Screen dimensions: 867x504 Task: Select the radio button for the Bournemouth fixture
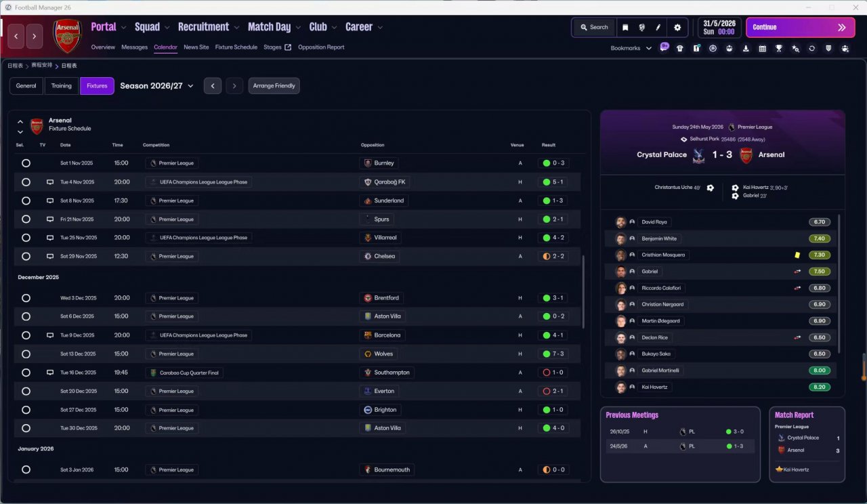(26, 470)
